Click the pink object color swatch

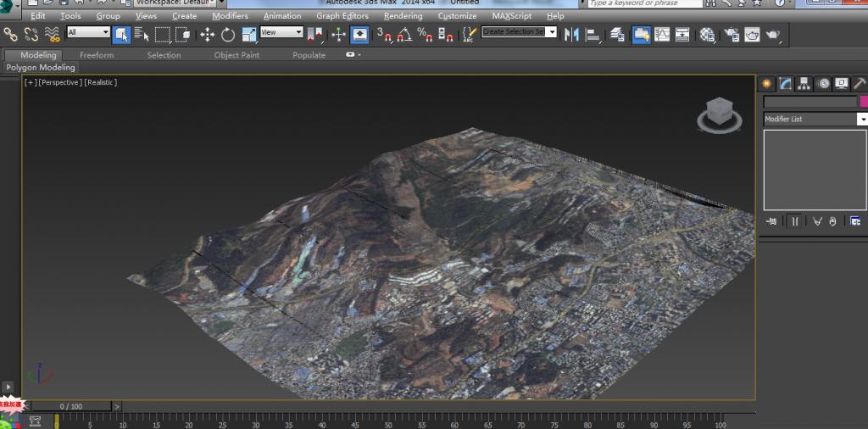[x=864, y=102]
